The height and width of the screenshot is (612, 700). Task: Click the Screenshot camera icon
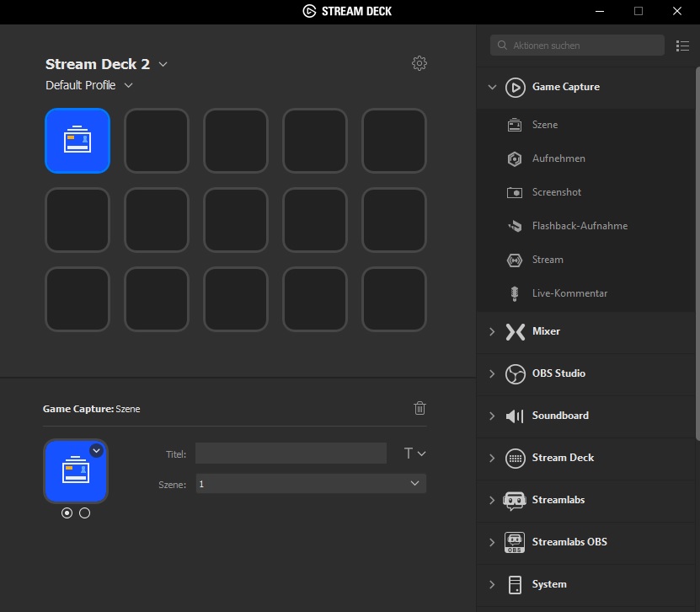point(515,192)
